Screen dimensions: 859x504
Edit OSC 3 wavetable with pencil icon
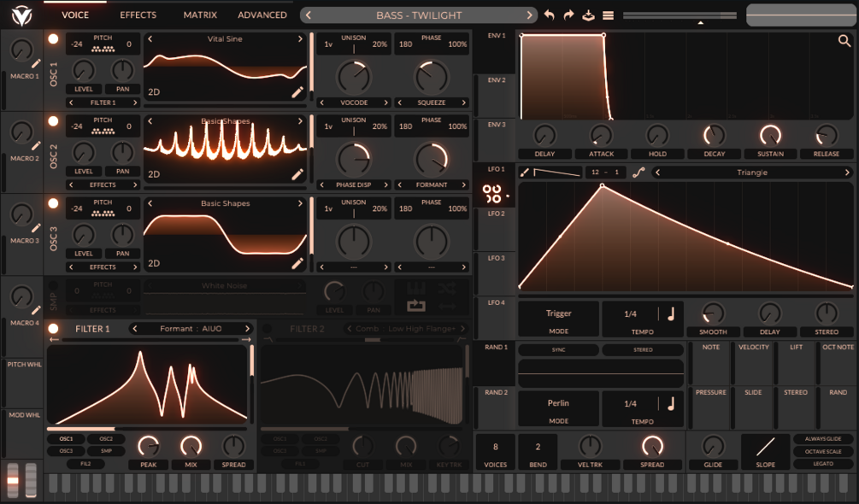(x=297, y=264)
